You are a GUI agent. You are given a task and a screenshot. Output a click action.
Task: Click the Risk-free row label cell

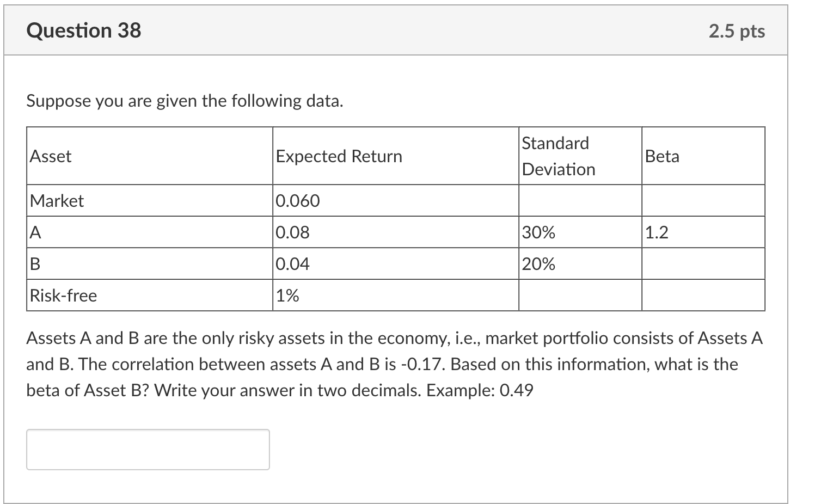pos(150,296)
